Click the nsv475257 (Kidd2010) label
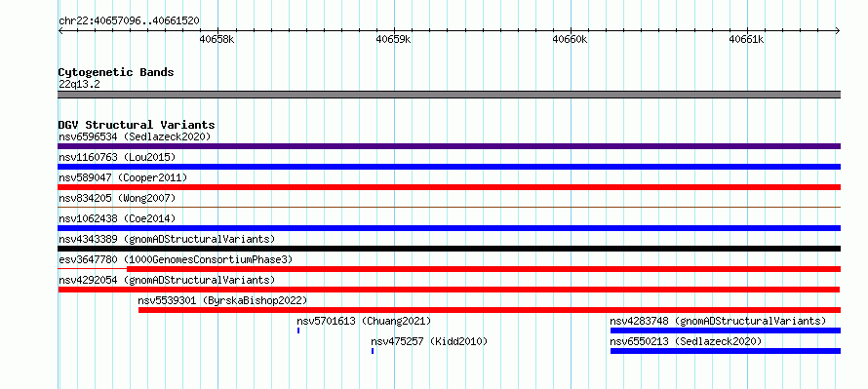 click(x=429, y=341)
